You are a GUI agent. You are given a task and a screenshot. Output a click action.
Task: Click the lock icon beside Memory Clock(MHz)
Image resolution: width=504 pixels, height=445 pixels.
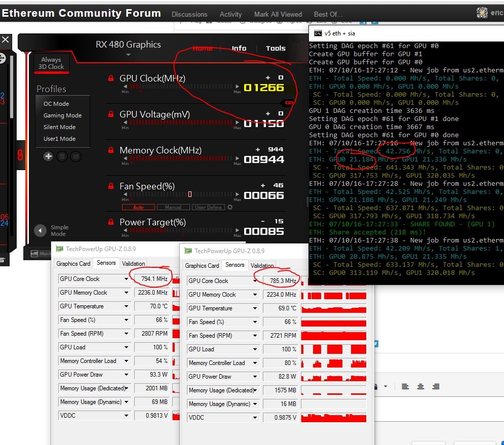[111, 150]
